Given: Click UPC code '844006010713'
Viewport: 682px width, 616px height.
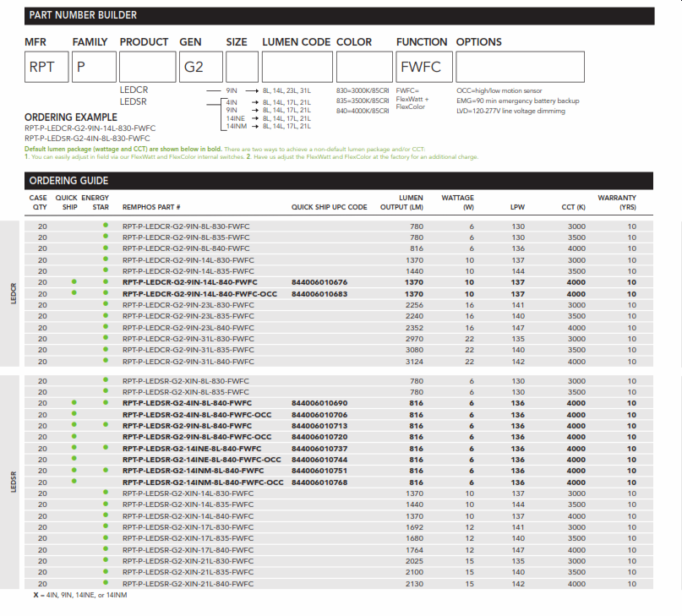Looking at the screenshot, I should click(x=319, y=426).
